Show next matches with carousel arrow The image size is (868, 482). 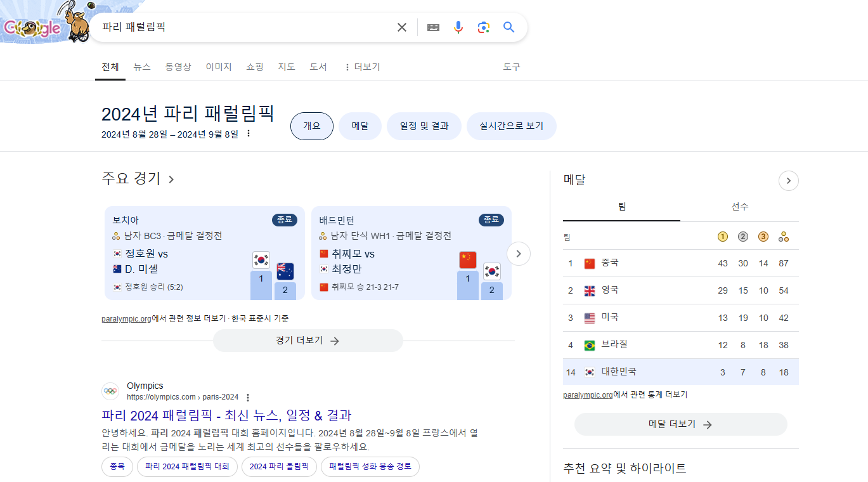coord(519,254)
